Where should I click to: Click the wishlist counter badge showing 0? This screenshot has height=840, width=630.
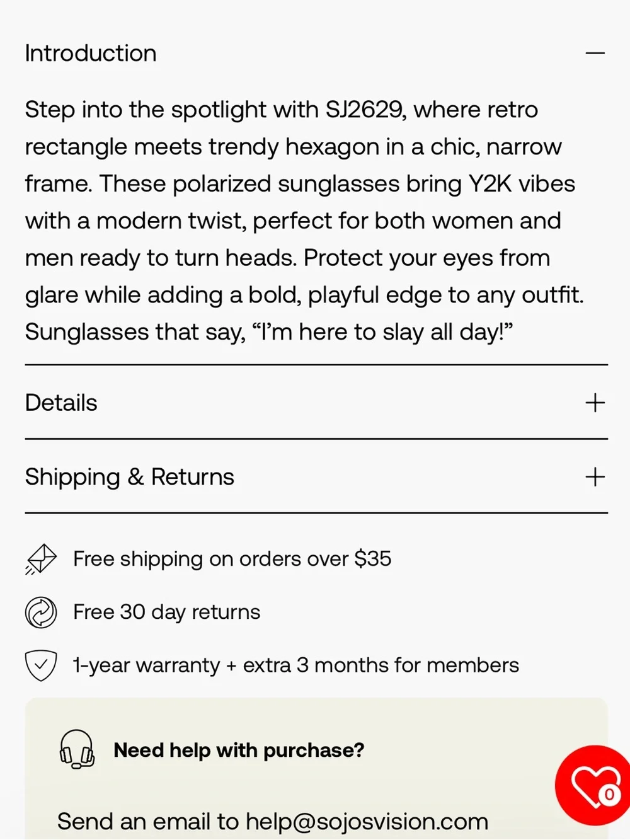click(609, 795)
